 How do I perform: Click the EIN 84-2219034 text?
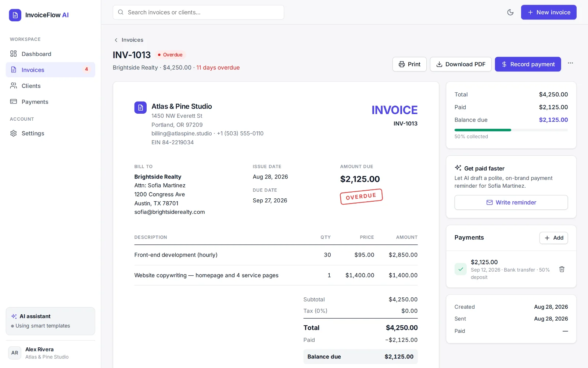[x=173, y=142]
